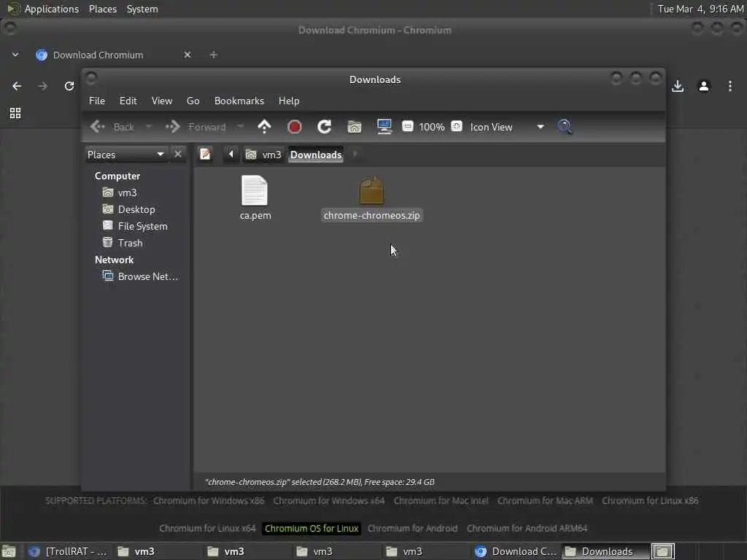Open the Back history dropdown arrow
Image resolution: width=747 pixels, height=560 pixels.
coord(149,127)
